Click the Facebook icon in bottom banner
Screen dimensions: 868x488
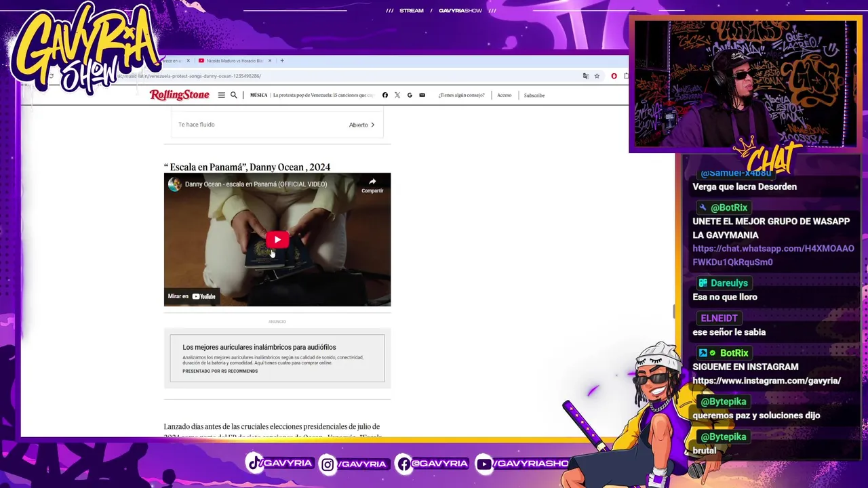[403, 464]
